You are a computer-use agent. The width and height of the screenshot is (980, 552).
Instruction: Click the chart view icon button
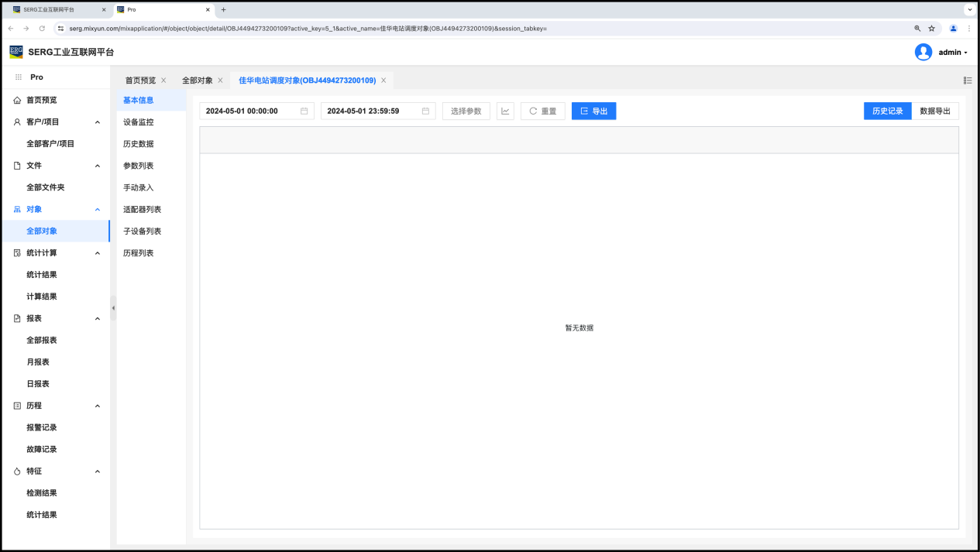point(505,111)
